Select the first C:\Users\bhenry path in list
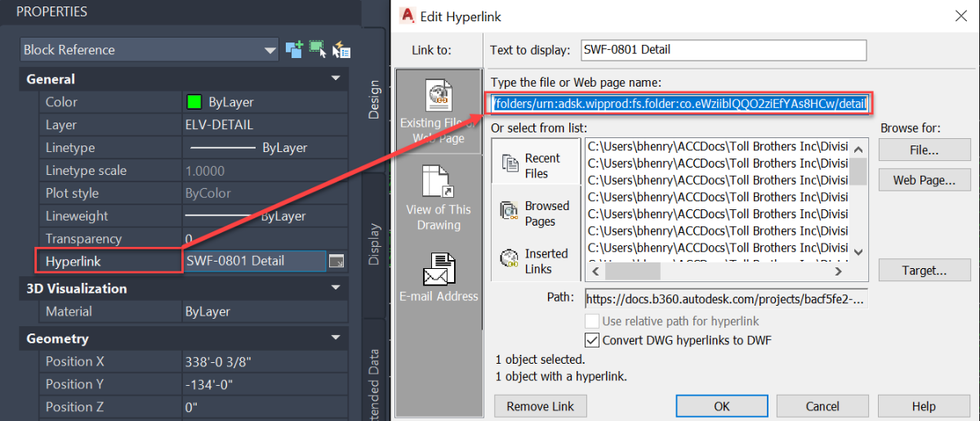 719,146
